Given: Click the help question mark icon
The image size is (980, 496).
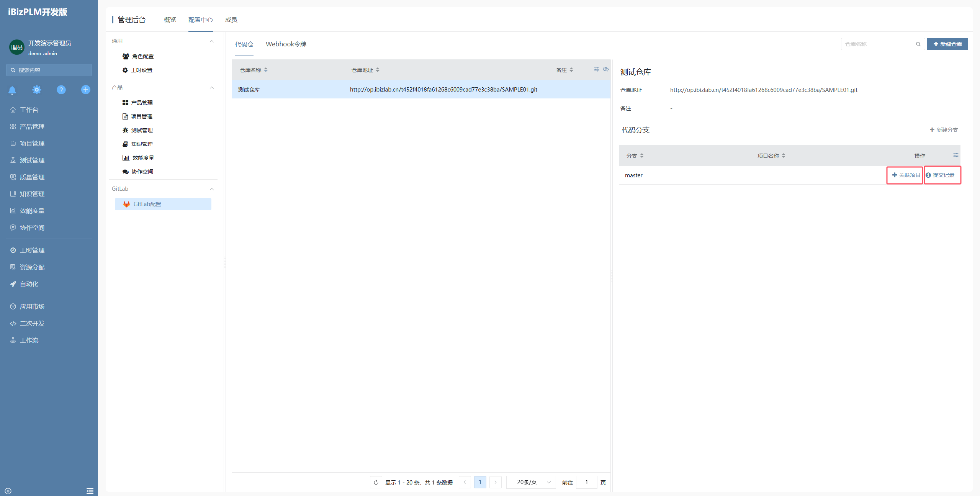Looking at the screenshot, I should pos(61,90).
